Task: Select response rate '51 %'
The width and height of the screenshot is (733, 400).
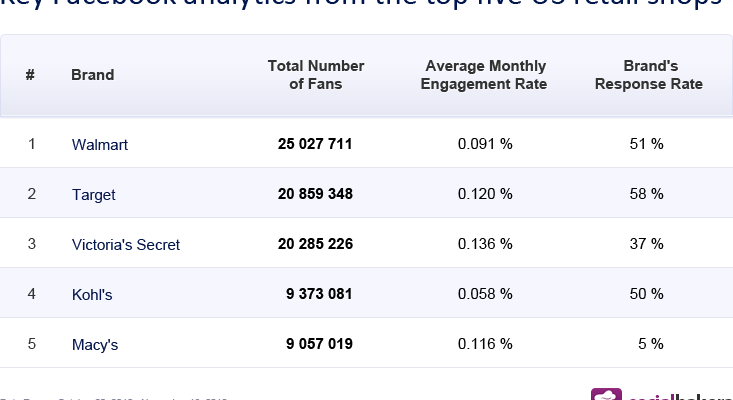Action: pyautogui.click(x=647, y=144)
